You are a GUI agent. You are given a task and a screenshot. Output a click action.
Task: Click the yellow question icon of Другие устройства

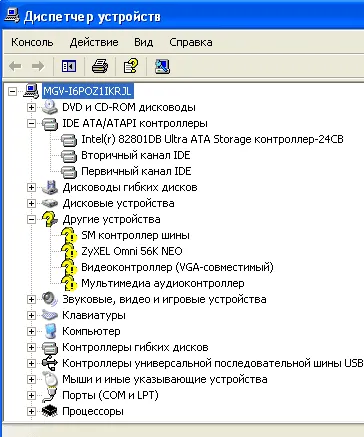pyautogui.click(x=50, y=220)
